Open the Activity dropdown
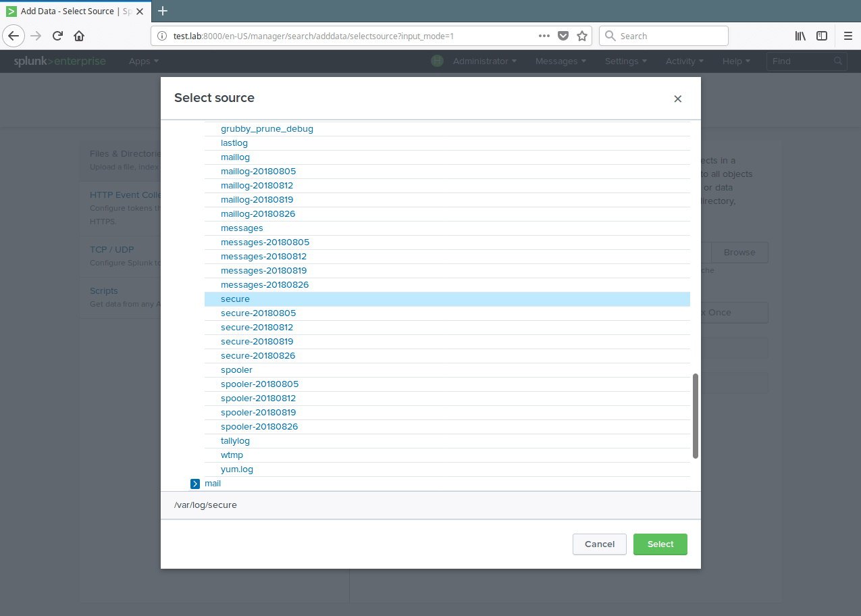Viewport: 861px width, 616px height. [x=684, y=61]
